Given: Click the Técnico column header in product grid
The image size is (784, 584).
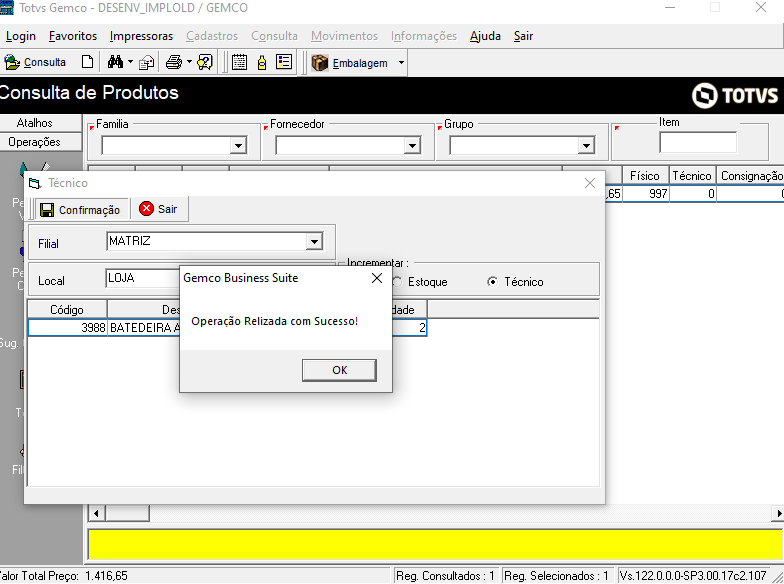Looking at the screenshot, I should (692, 176).
